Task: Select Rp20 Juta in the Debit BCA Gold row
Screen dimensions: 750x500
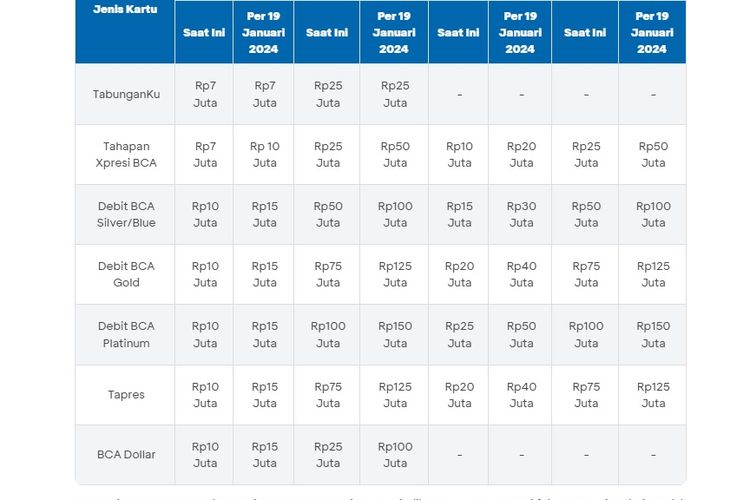Action: 459,274
